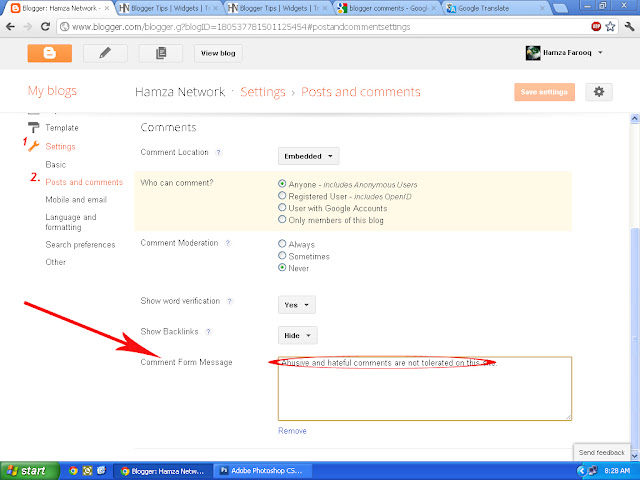Switch to the Google Translate tab
640x480 pixels.
[x=496, y=8]
